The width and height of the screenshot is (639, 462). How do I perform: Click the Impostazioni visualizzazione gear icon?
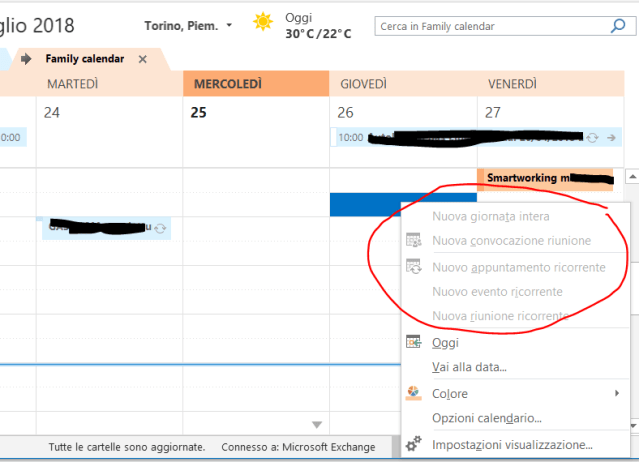pos(413,444)
